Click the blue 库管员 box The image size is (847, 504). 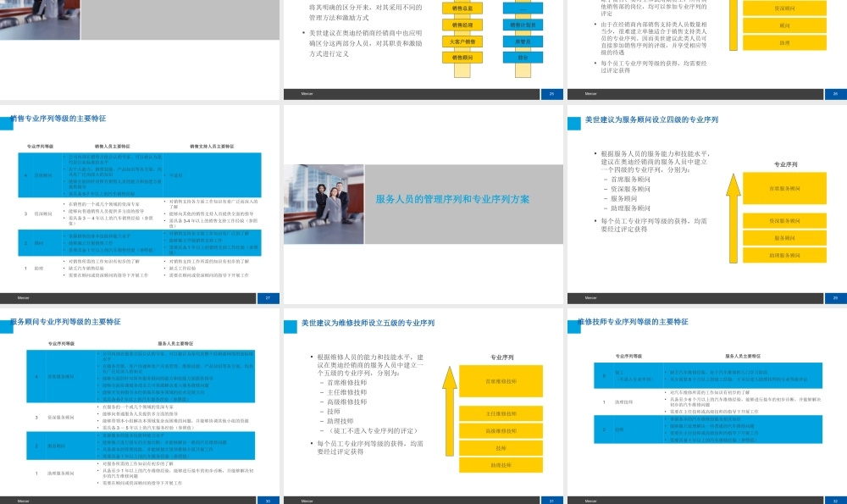pos(523,42)
